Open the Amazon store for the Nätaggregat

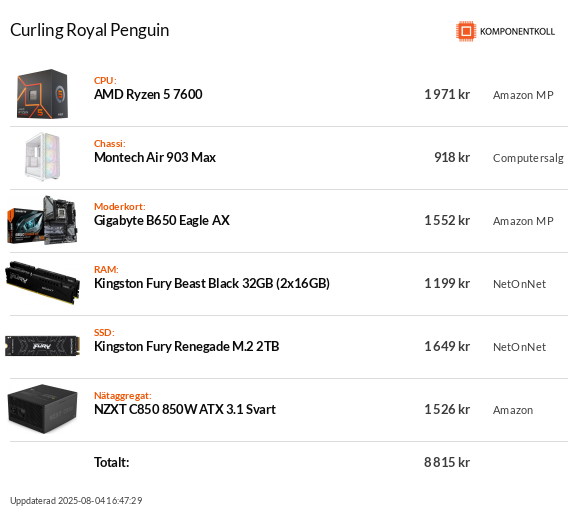point(513,410)
